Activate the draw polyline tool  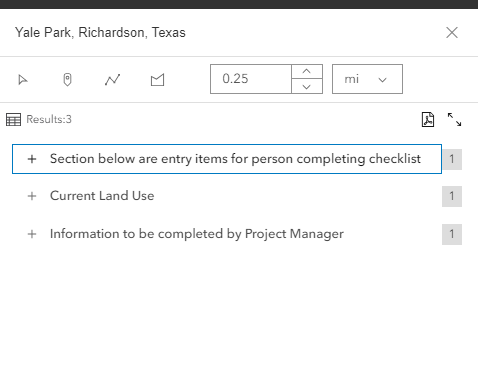pos(112,80)
